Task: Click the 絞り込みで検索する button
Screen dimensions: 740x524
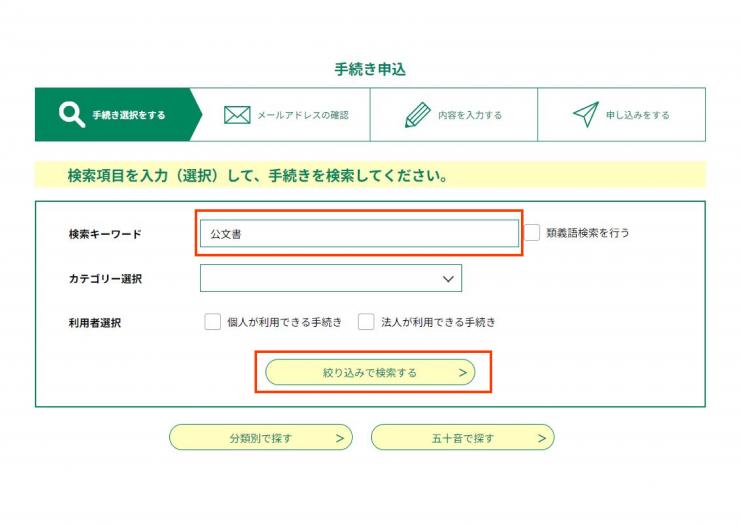Action: click(x=370, y=372)
